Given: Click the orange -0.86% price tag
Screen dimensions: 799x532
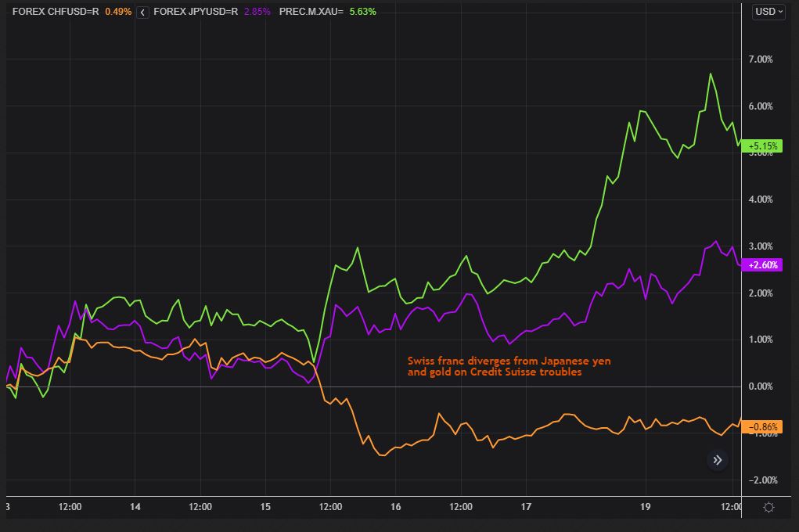Looking at the screenshot, I should (762, 427).
